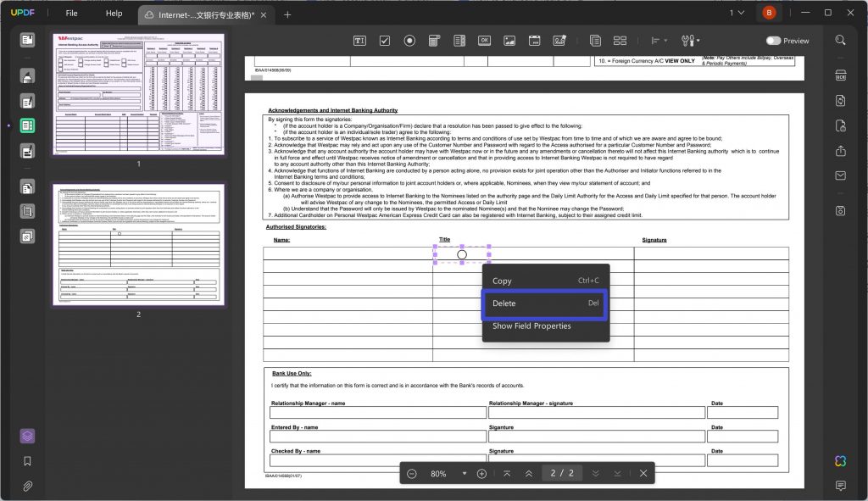This screenshot has width=868, height=501.
Task: Select the Image field tool
Action: click(509, 40)
